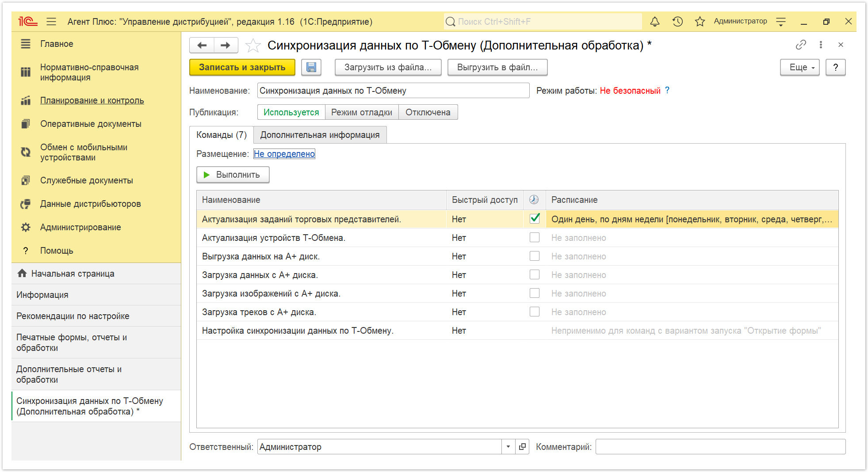Open the Ответственный dropdown arrow
This screenshot has width=868, height=472.
tap(508, 447)
